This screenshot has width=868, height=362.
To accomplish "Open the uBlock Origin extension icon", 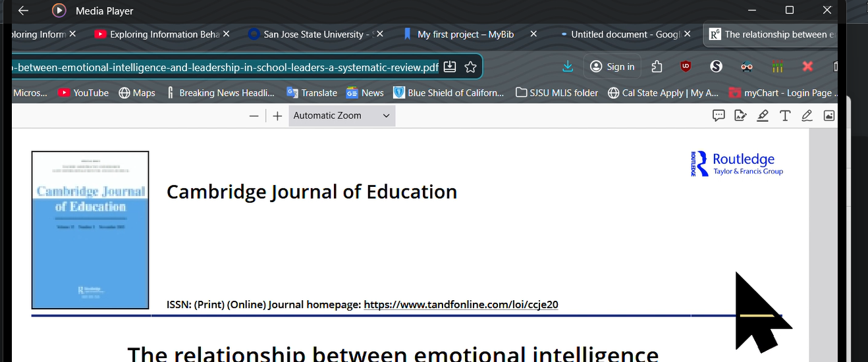I will 686,66.
